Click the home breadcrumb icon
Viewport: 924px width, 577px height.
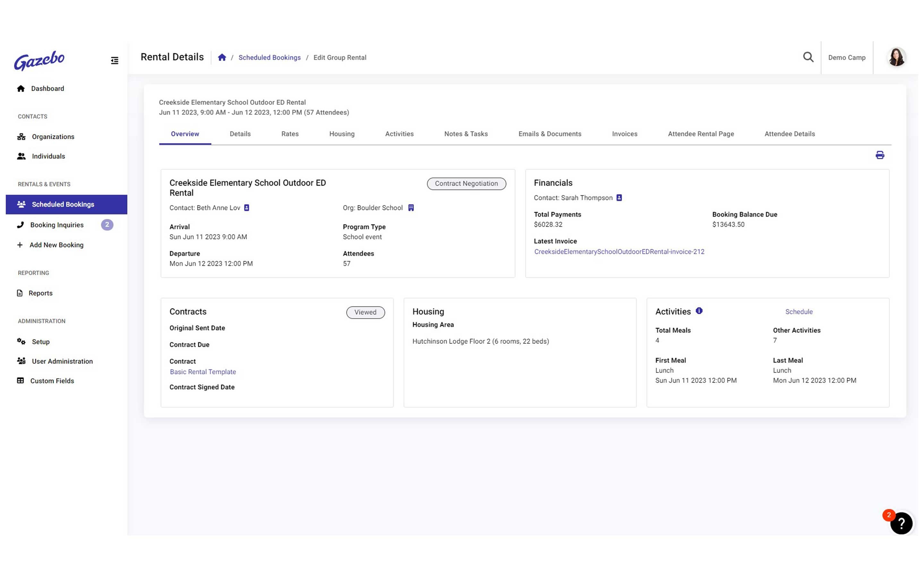[x=222, y=57]
